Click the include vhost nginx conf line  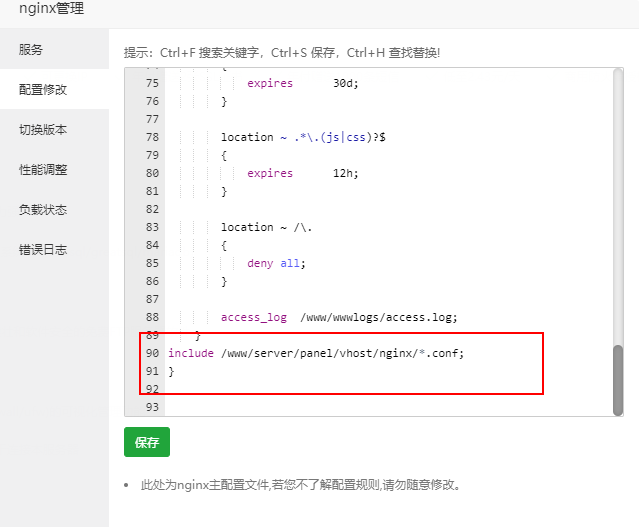pyautogui.click(x=316, y=353)
